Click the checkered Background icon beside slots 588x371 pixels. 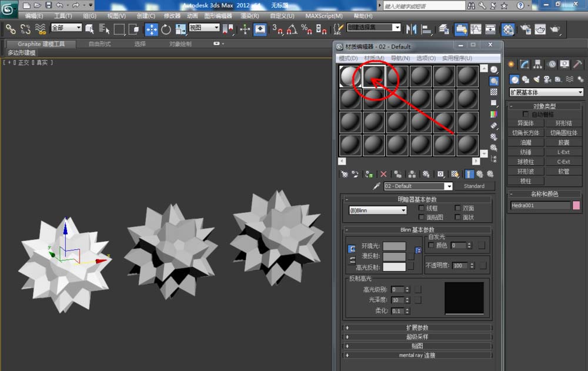[494, 92]
